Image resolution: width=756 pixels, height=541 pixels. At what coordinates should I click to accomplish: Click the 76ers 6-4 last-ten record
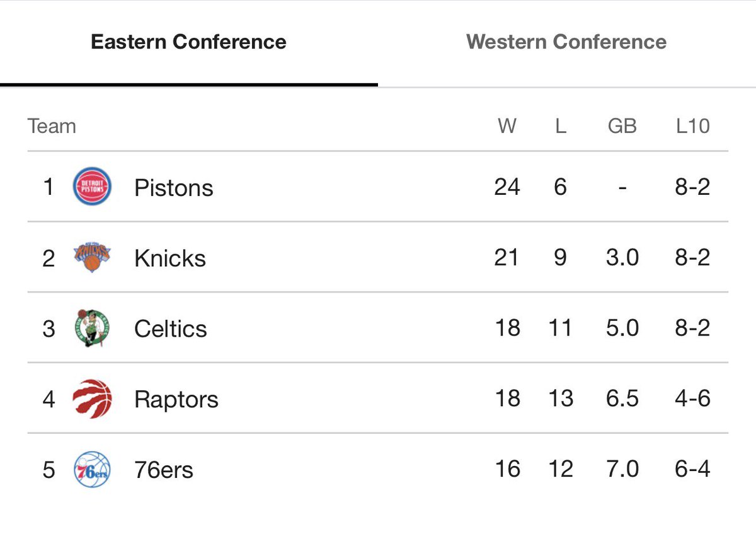click(x=692, y=470)
